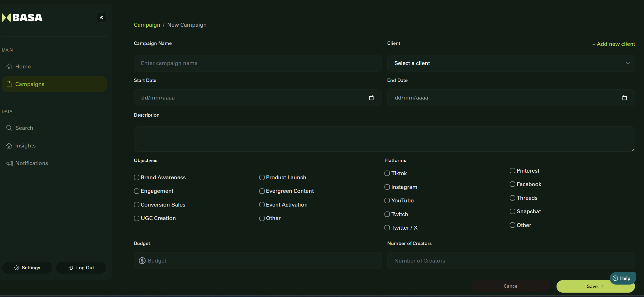Screen dimensions: 644x297
Task: Focus the Enter campaign name field
Action: [x=257, y=63]
